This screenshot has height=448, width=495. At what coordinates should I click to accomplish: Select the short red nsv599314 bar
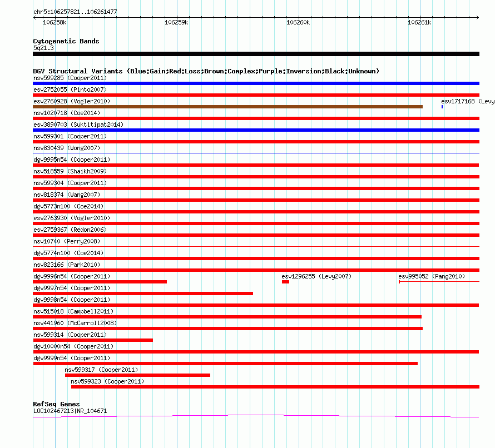(x=93, y=340)
